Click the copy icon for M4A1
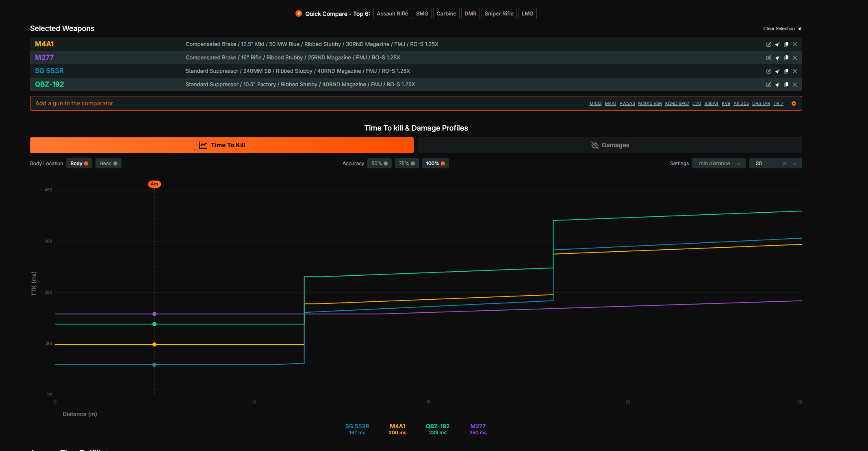The width and height of the screenshot is (868, 451). tap(786, 44)
